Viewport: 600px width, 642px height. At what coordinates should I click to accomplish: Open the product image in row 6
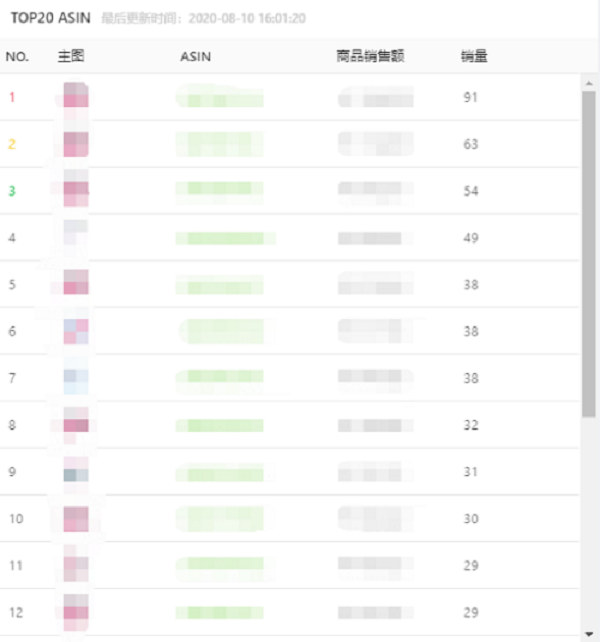pos(76,331)
